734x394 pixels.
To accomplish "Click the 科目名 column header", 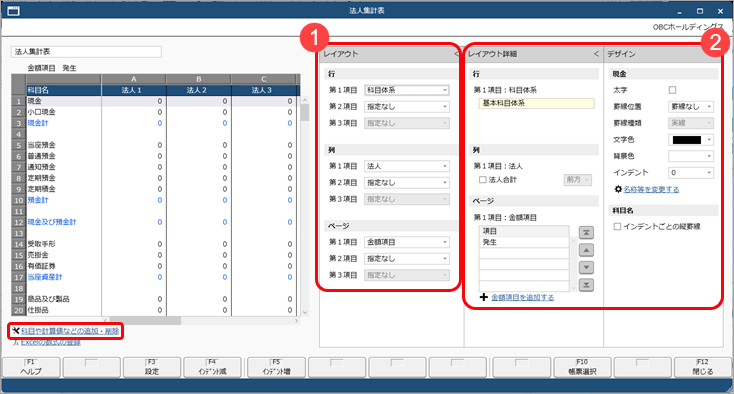I will (x=63, y=90).
